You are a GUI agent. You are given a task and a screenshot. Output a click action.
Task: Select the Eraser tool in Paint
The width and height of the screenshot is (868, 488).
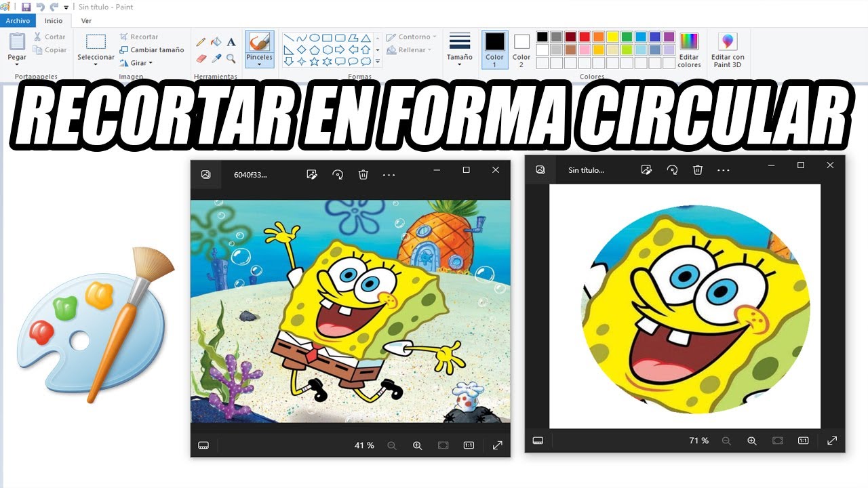(201, 59)
